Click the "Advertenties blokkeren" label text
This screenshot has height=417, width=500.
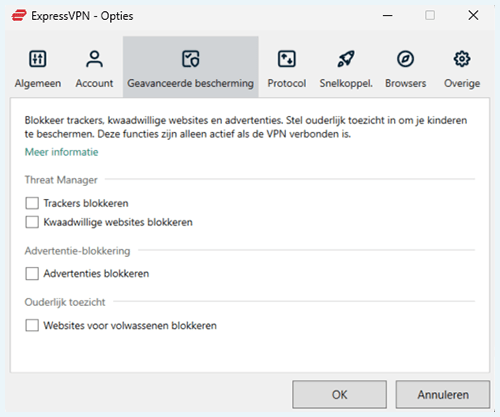(96, 274)
